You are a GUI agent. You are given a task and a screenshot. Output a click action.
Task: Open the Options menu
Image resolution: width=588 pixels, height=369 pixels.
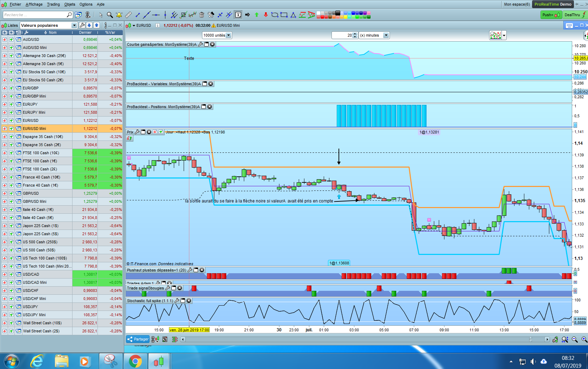coord(86,4)
